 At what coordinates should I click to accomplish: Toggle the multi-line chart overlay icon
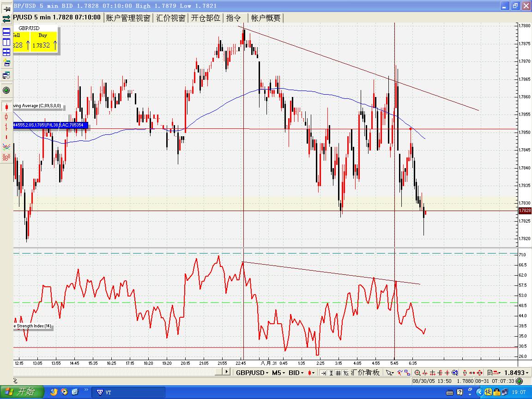6,147
